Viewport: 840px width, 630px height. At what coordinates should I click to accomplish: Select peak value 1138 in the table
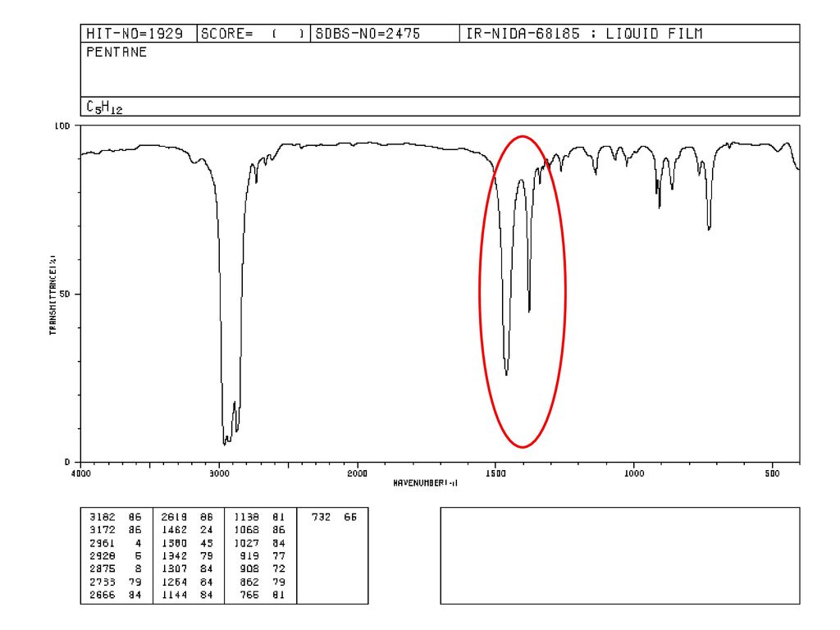(x=246, y=518)
